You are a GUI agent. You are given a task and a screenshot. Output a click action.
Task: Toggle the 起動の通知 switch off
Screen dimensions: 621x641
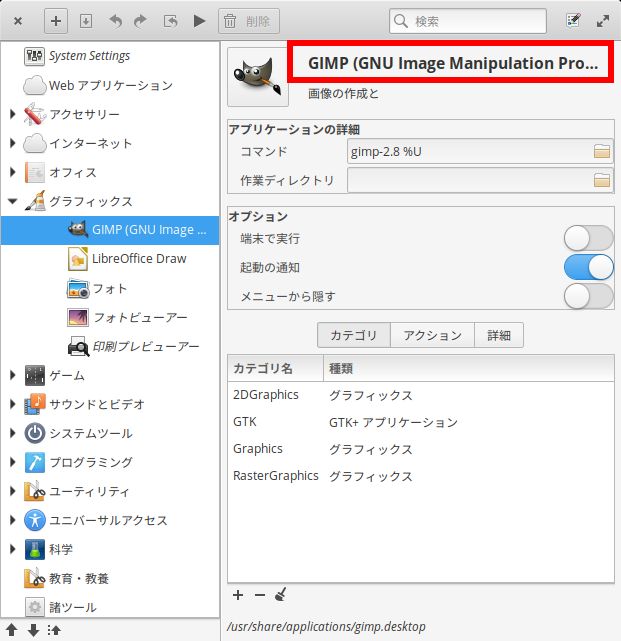pos(588,267)
